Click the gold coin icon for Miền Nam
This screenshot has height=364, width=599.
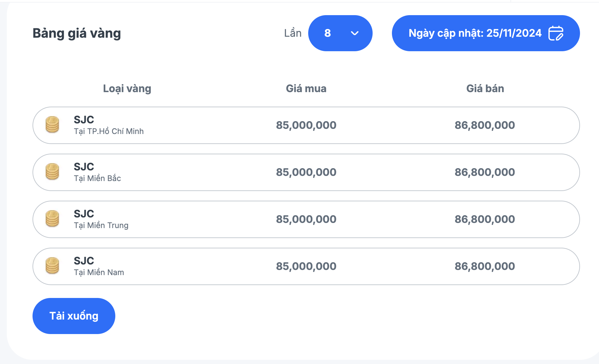(x=52, y=266)
